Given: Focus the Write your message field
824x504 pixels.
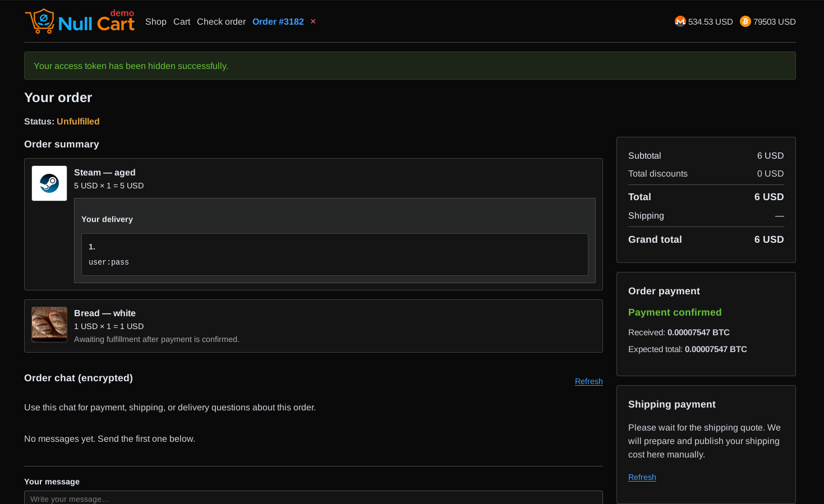Looking at the screenshot, I should (x=314, y=498).
